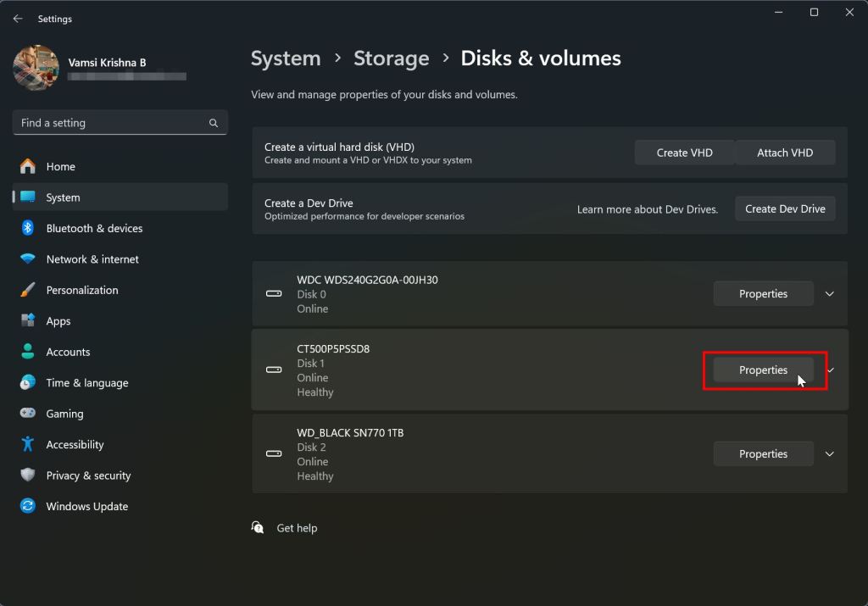Open Gaming settings
Viewport: 868px width, 606px height.
pyautogui.click(x=120, y=414)
